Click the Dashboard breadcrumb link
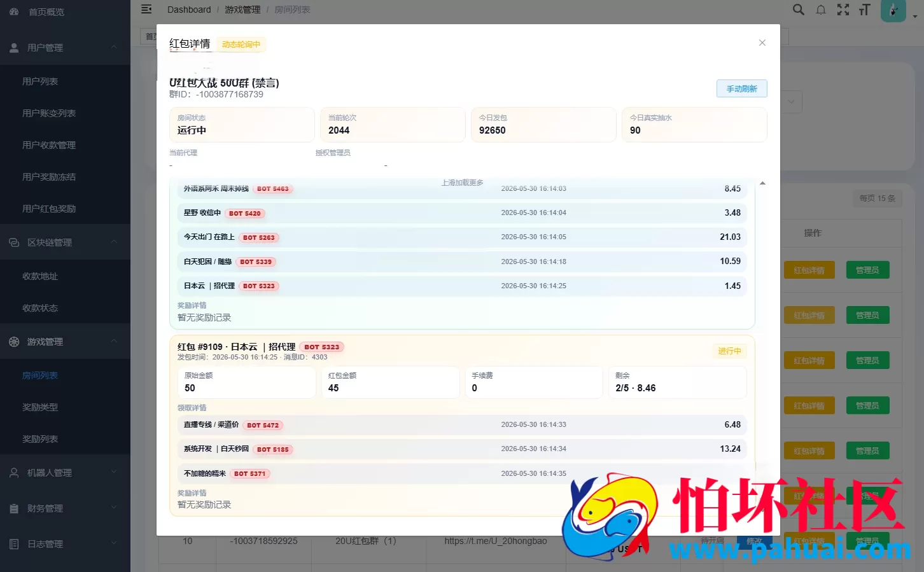The height and width of the screenshot is (572, 924). [x=189, y=10]
